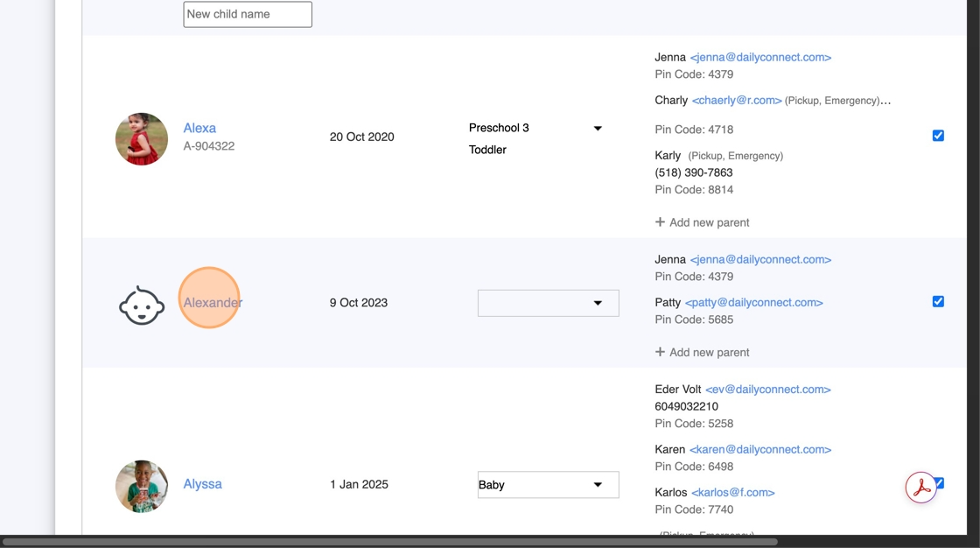Click Alexander's birthdate 9 Oct 2023
The image size is (980, 548).
(359, 303)
